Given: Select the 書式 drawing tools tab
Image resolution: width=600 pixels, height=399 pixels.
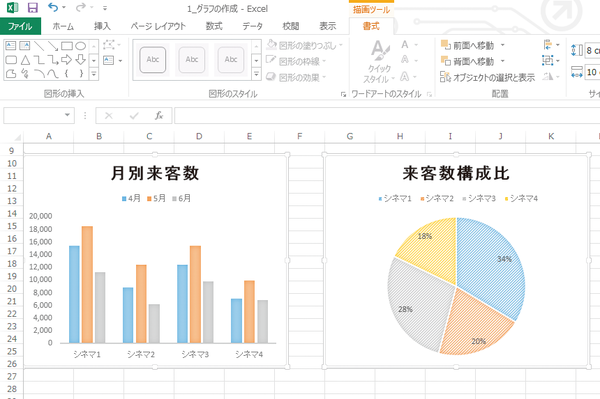Looking at the screenshot, I should pos(371,26).
